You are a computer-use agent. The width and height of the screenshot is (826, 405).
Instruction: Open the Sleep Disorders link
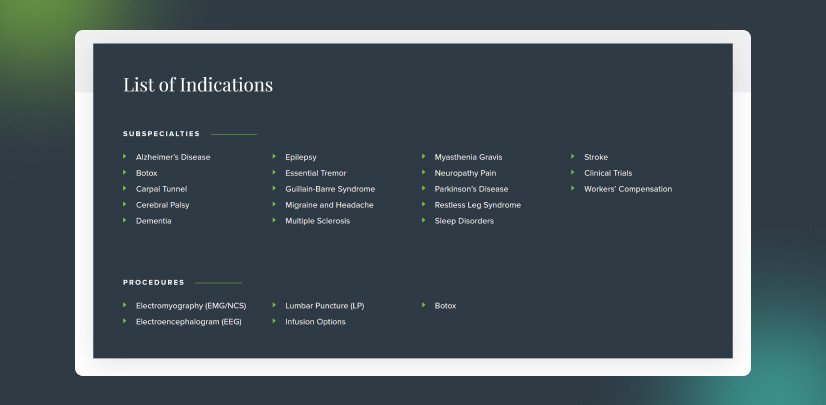(x=464, y=221)
